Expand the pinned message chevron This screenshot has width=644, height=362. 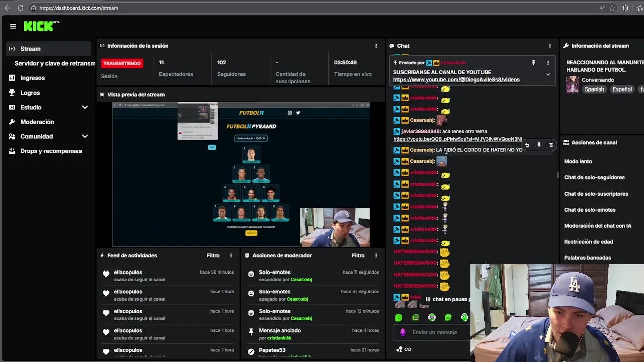pos(548,74)
